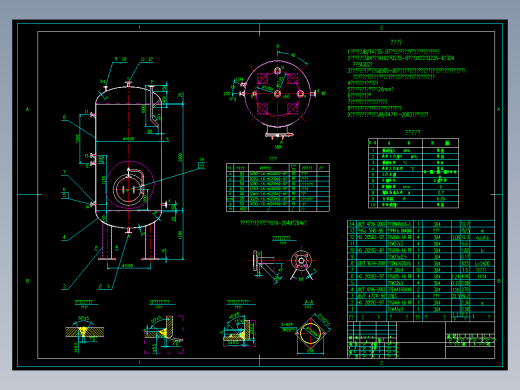Click the boxed callout '13' right of the vessel
520x390 pixels.
pos(202,165)
